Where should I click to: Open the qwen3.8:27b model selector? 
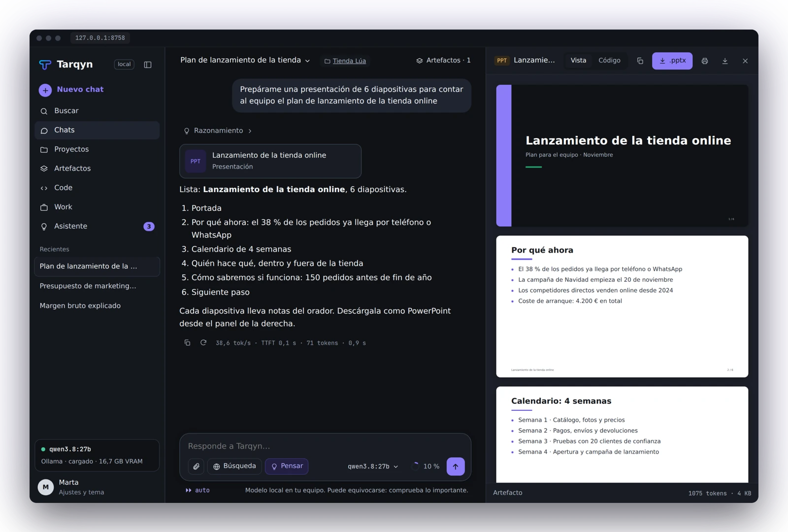(373, 466)
